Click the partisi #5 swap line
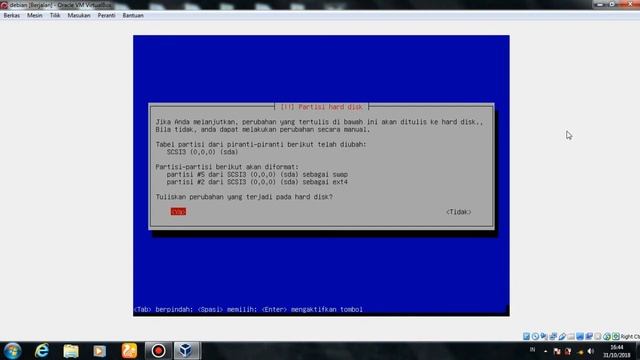The image size is (640, 360). point(257,174)
